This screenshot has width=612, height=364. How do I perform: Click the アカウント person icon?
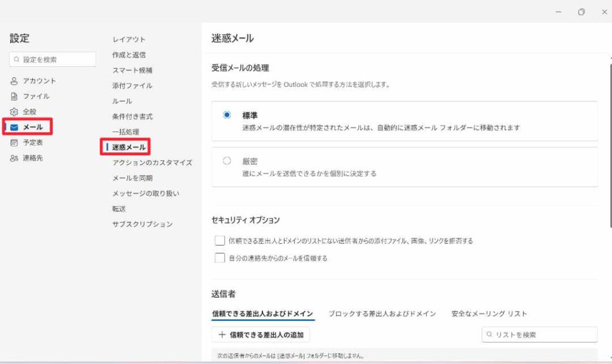[x=14, y=81]
